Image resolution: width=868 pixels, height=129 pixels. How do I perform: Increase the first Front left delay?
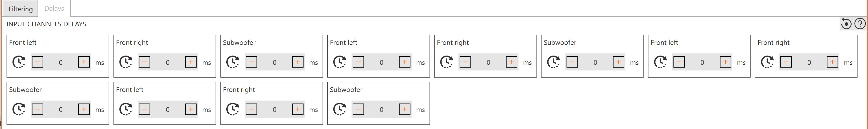[84, 62]
